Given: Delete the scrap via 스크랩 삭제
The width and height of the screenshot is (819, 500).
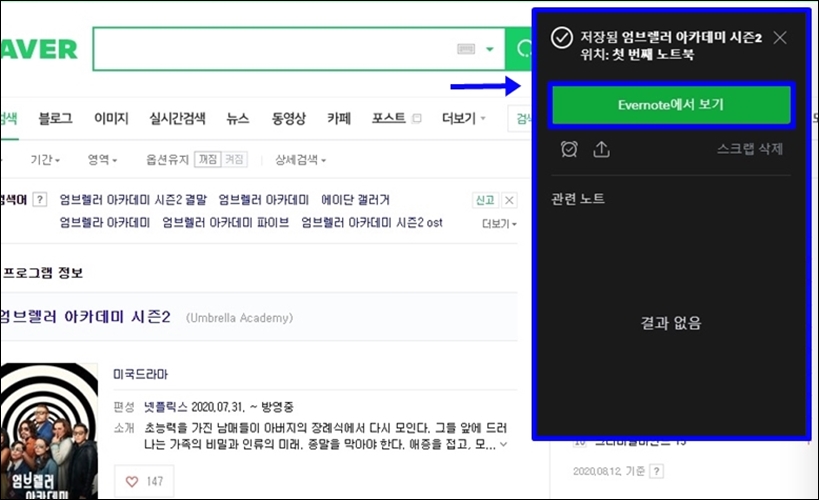Looking at the screenshot, I should point(750,149).
